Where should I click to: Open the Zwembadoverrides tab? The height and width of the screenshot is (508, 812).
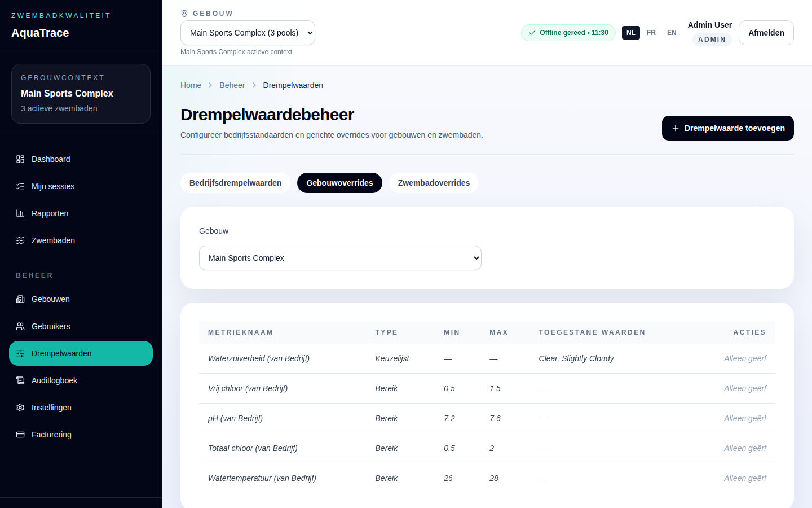click(434, 183)
